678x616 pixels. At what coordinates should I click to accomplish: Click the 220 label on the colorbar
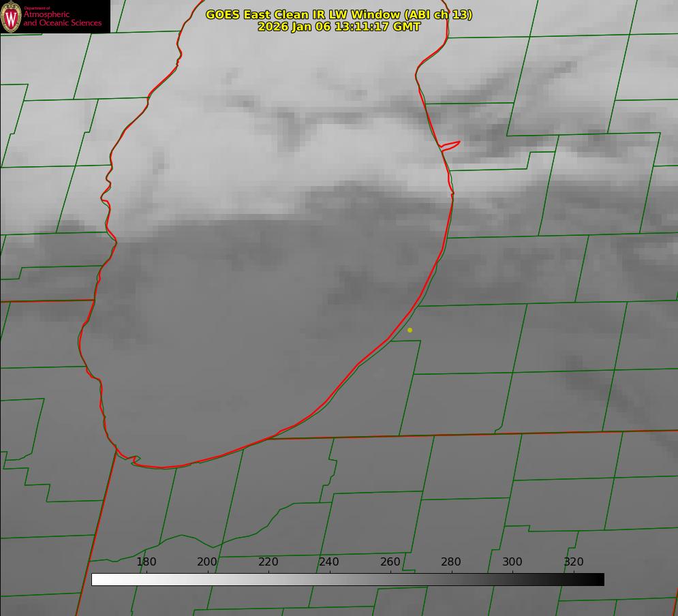coord(268,562)
